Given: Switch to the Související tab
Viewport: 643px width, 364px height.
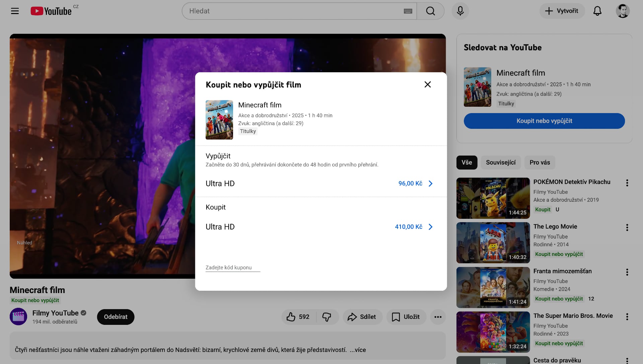Looking at the screenshot, I should tap(501, 162).
